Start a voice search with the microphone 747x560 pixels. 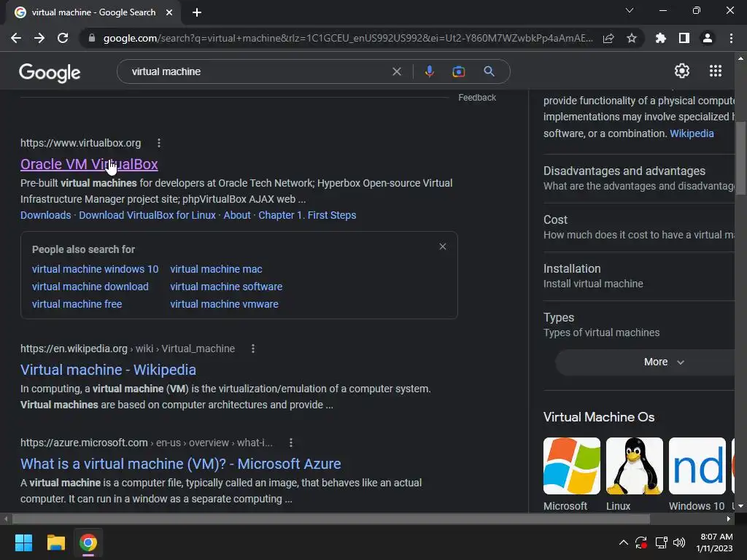429,71
